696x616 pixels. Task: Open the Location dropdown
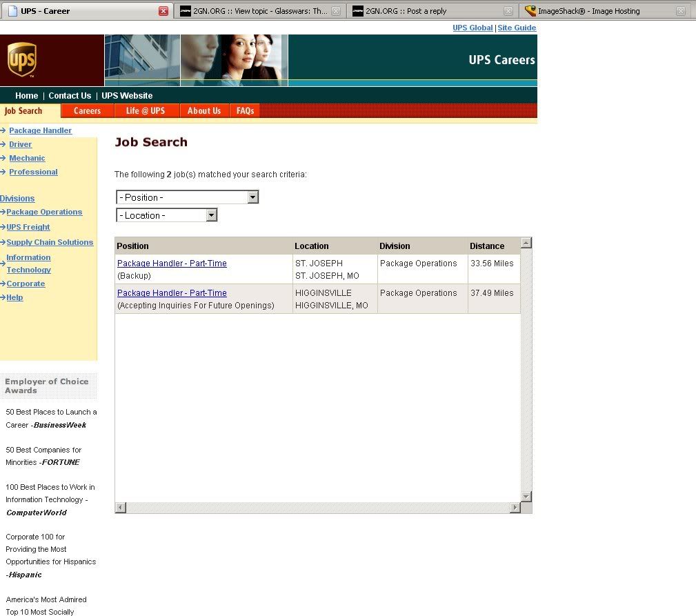[x=211, y=215]
